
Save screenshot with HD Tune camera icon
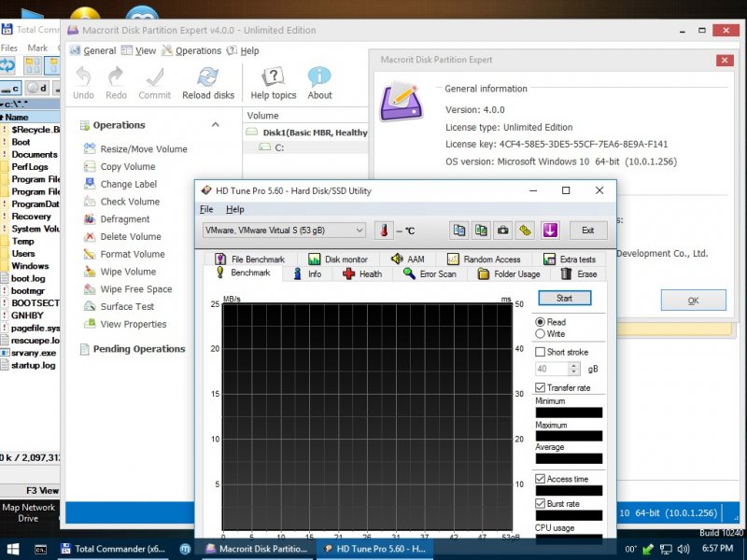coord(502,231)
